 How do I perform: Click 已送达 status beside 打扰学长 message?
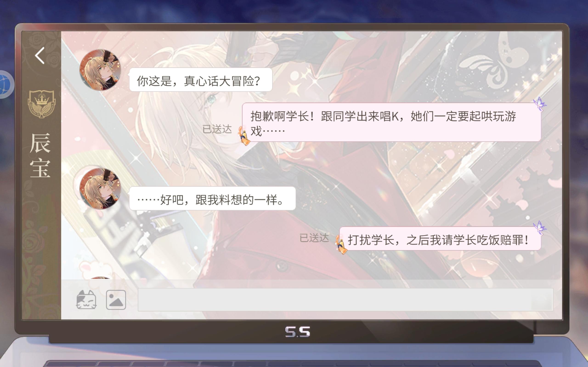point(314,238)
